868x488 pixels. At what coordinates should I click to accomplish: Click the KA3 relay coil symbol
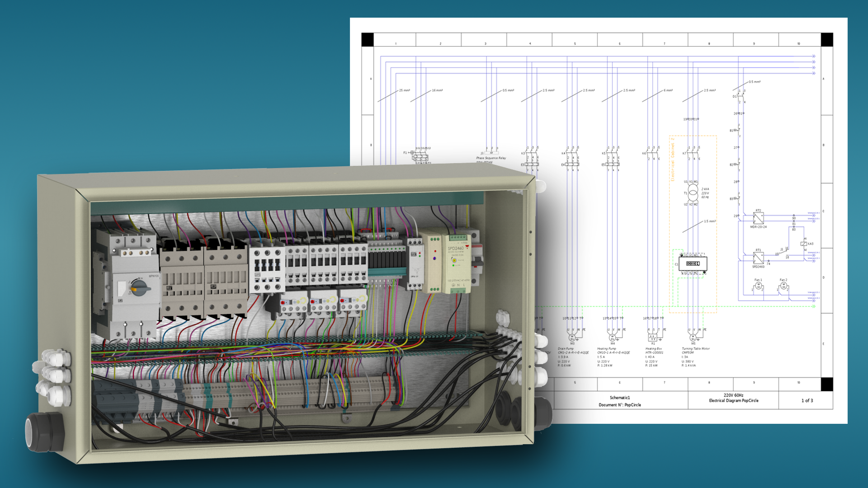(804, 244)
